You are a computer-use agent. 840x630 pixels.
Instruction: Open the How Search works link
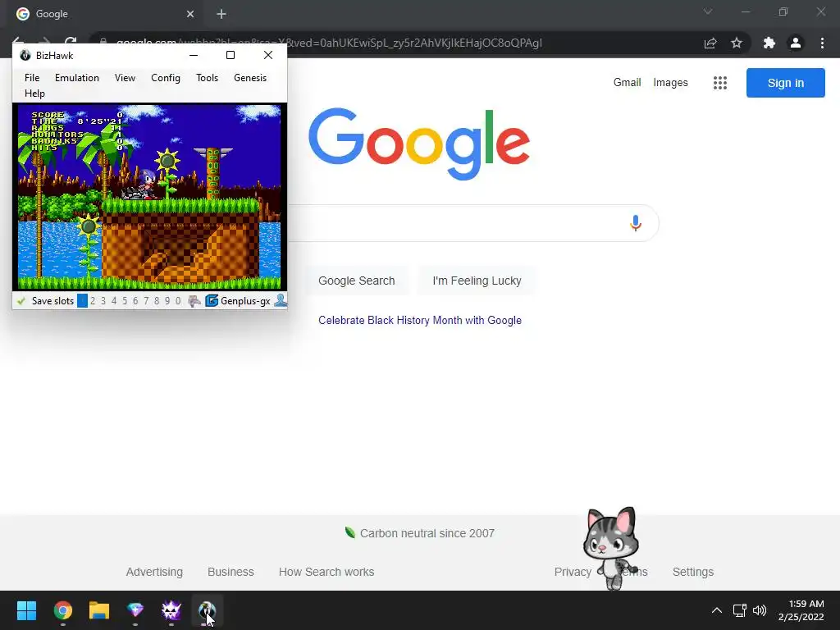[326, 572]
